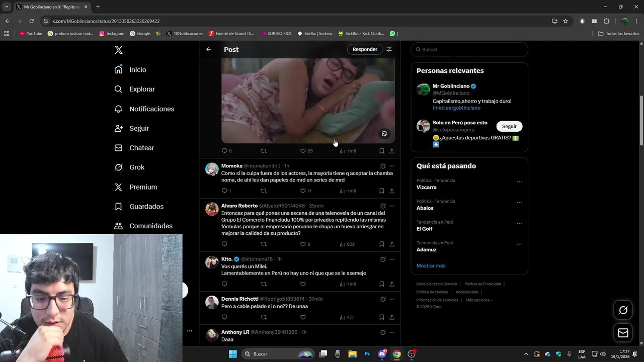This screenshot has width=644, height=362.
Task: Show hidden system tray icons
Action: pos(526,354)
